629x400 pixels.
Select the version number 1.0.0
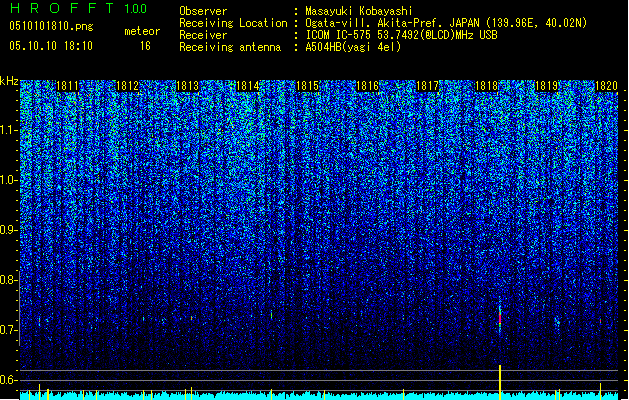point(136,9)
